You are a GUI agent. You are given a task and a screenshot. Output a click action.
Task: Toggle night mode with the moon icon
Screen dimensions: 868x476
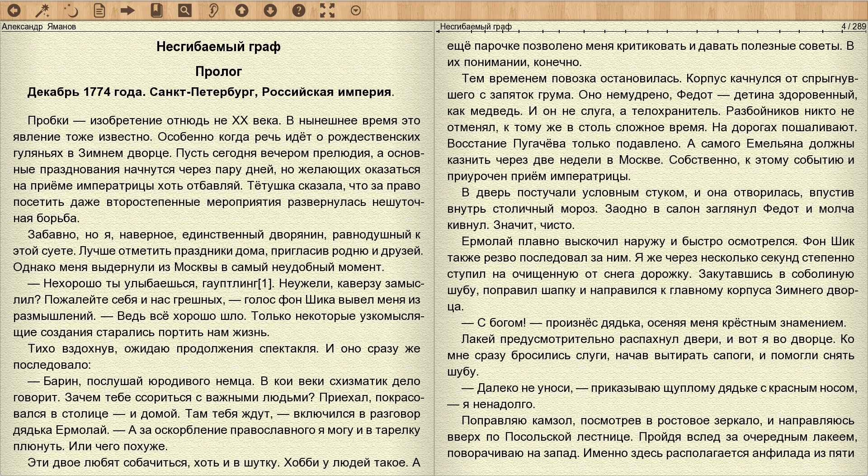tap(71, 10)
